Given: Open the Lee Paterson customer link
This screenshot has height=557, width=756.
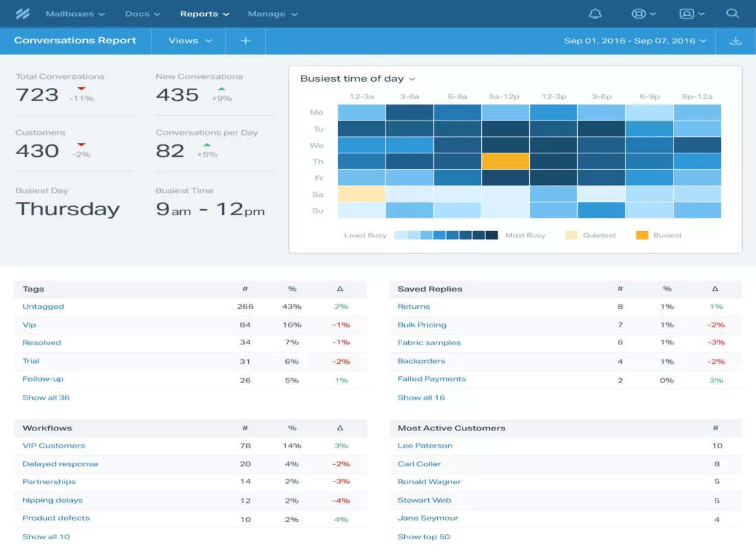Looking at the screenshot, I should pyautogui.click(x=425, y=446).
